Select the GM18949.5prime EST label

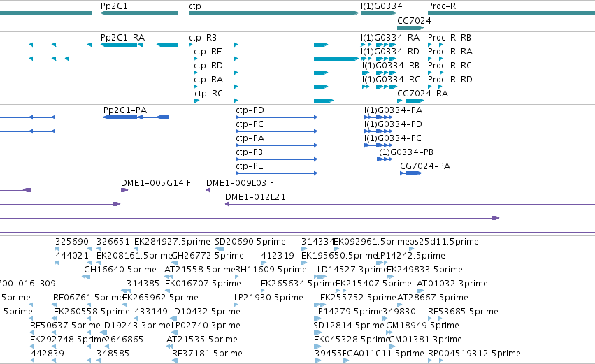[x=422, y=326]
